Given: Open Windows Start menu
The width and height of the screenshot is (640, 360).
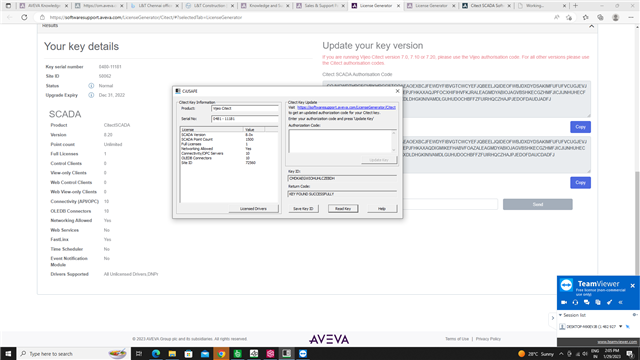Looking at the screenshot, I should [8, 353].
